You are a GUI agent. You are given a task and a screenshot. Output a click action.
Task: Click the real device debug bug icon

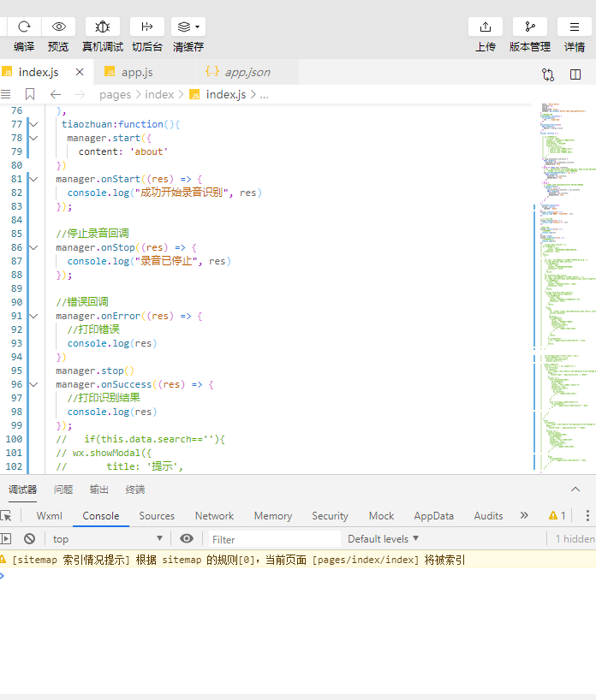pos(102,27)
